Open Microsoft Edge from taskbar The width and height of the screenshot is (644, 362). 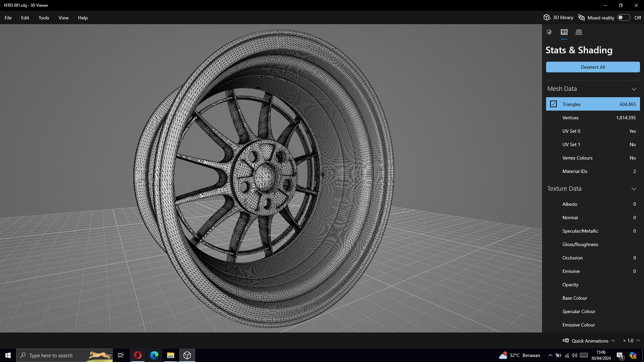click(154, 355)
